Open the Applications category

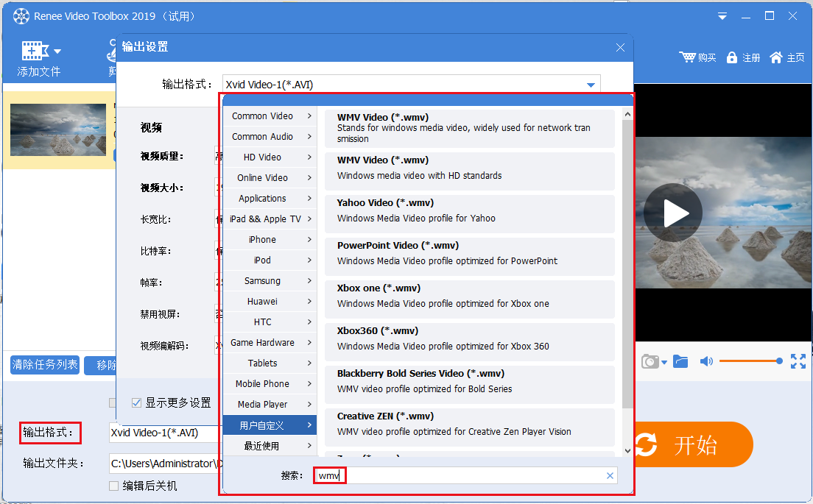click(269, 199)
